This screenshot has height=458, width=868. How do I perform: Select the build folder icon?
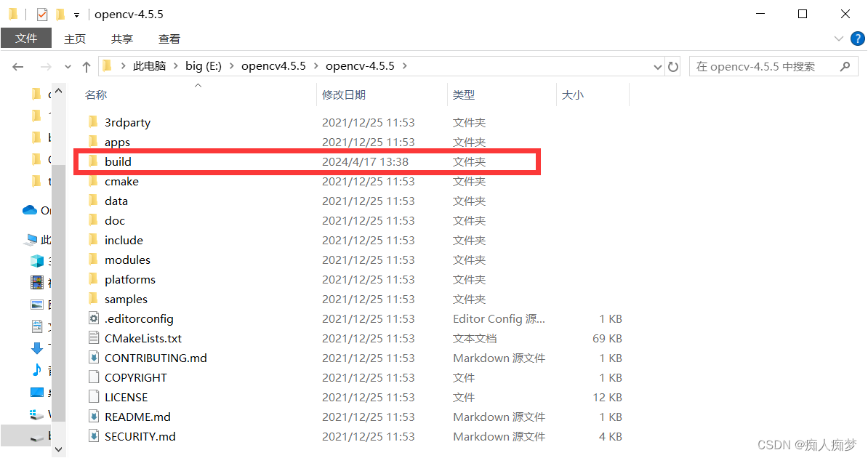coord(93,161)
